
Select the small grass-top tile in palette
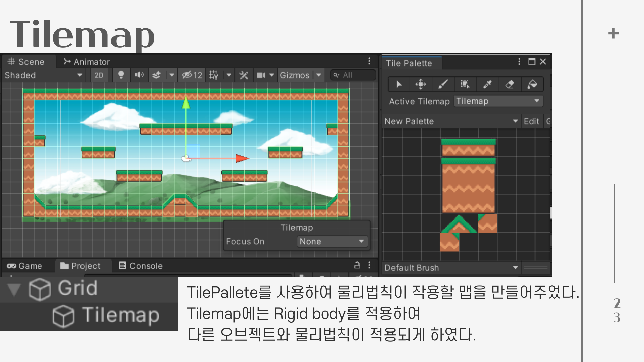click(x=469, y=147)
